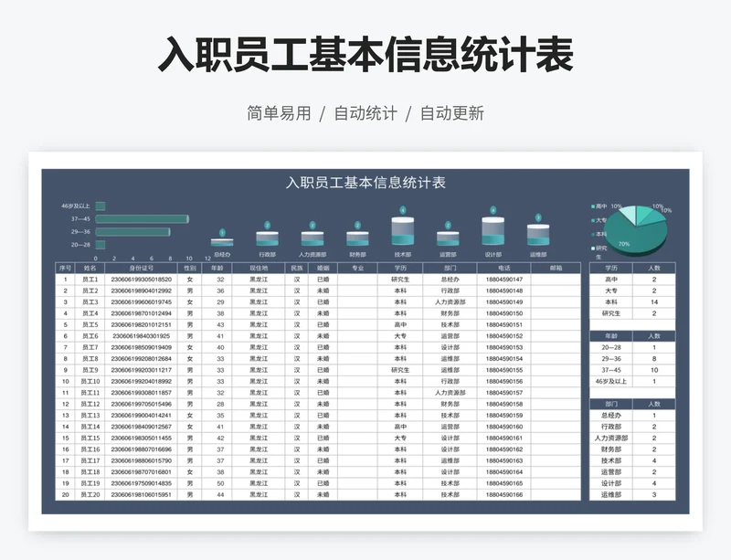
Task: Click count 14 for 本科 in the summary table
Action: click(654, 302)
